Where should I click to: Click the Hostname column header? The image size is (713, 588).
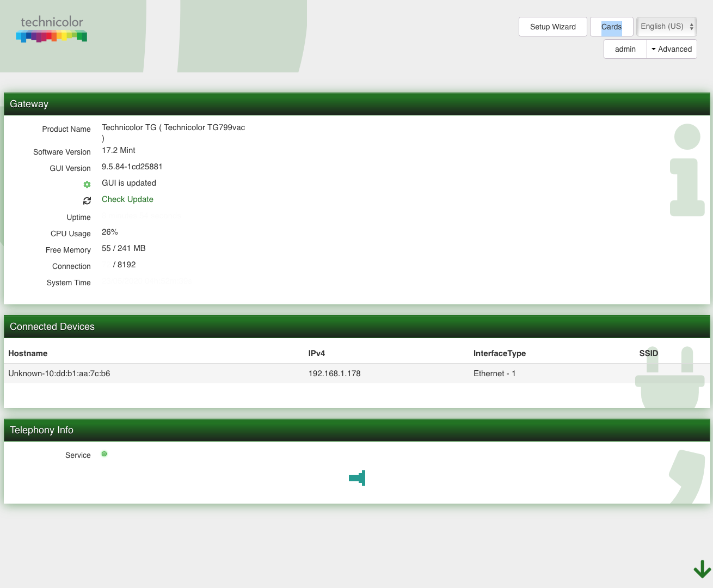tap(28, 353)
